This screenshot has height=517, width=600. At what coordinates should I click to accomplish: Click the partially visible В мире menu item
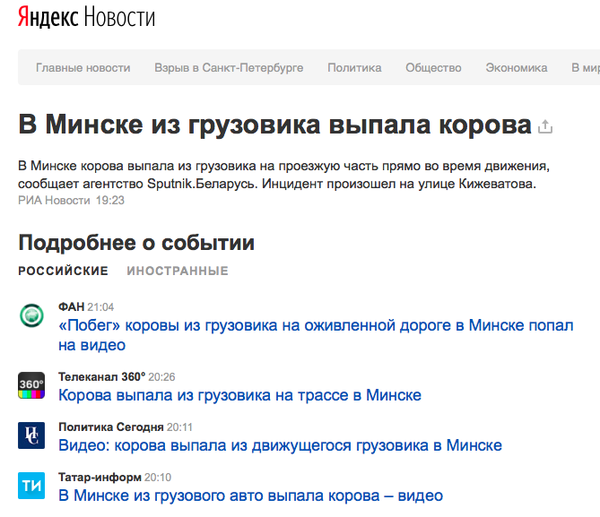tap(584, 68)
